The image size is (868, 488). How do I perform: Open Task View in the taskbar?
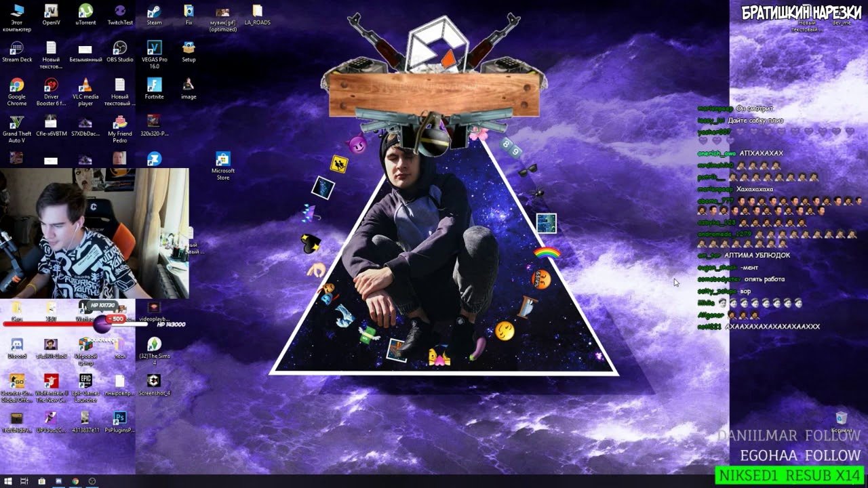(24, 481)
